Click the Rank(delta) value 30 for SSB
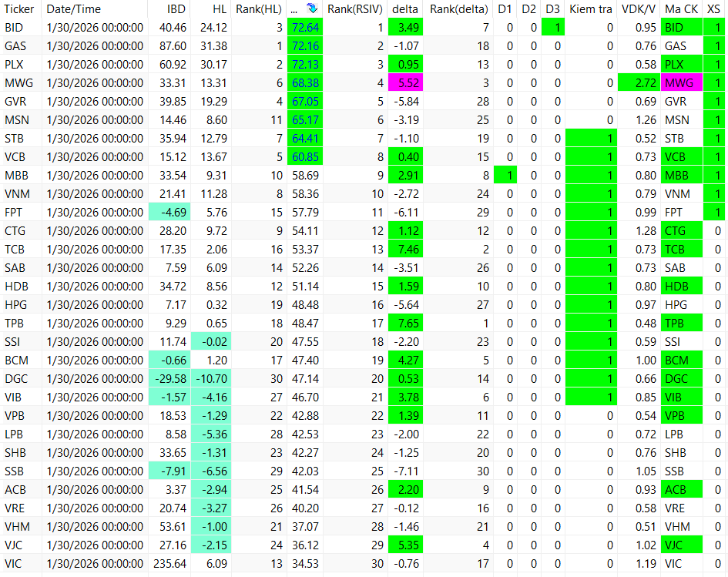 [x=483, y=471]
